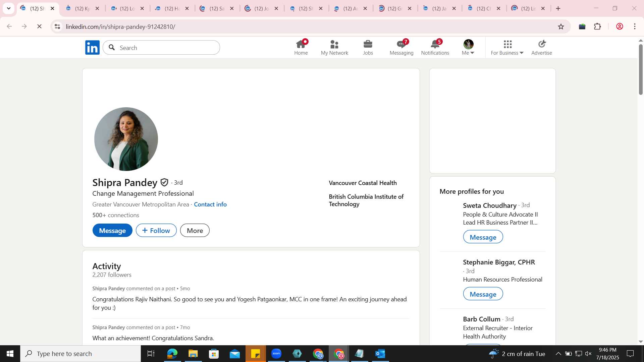The height and width of the screenshot is (362, 644).
Task: Open the Chrome three-dot menu
Action: (635, 26)
